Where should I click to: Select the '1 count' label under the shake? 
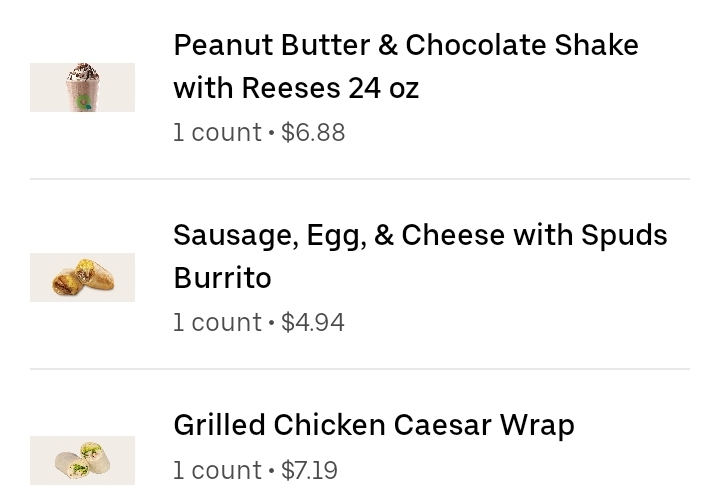pos(218,133)
